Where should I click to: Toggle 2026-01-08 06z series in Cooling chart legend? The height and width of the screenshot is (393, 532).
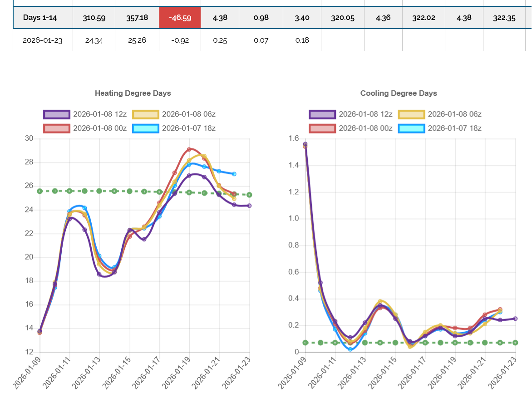[x=411, y=114]
